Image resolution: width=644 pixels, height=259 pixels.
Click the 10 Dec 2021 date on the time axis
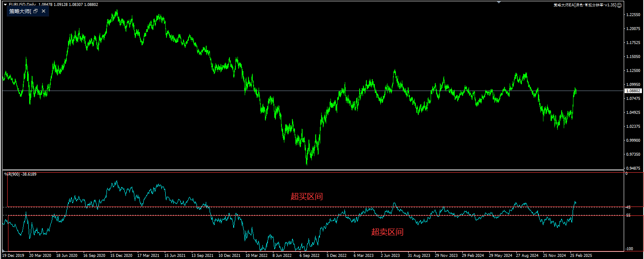coord(229,256)
